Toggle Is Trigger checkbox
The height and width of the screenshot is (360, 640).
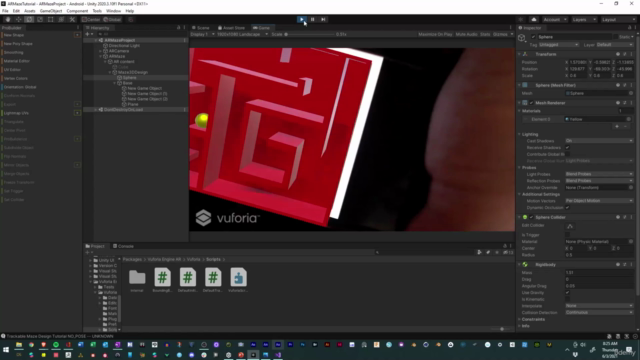click(567, 235)
